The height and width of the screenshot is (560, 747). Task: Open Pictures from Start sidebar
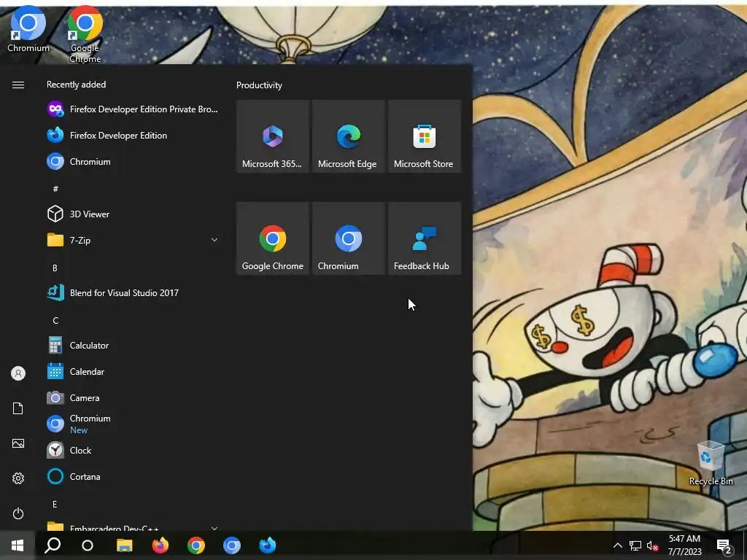[18, 443]
